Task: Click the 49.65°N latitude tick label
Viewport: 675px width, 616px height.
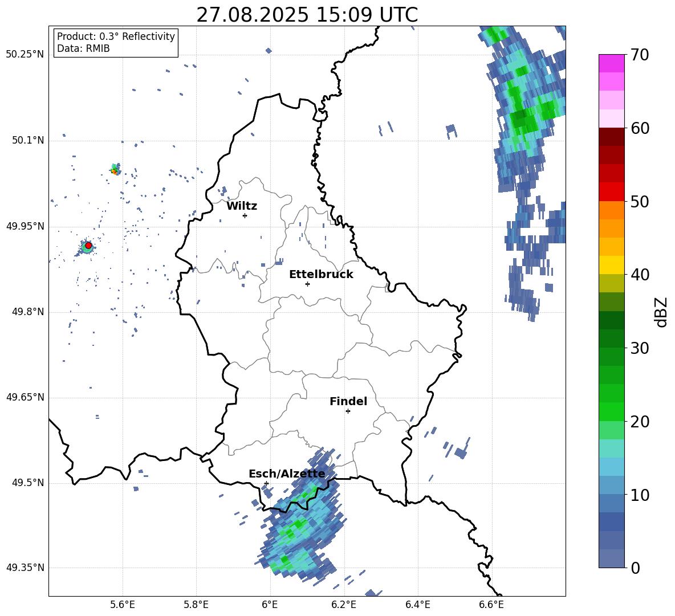Action: point(25,397)
